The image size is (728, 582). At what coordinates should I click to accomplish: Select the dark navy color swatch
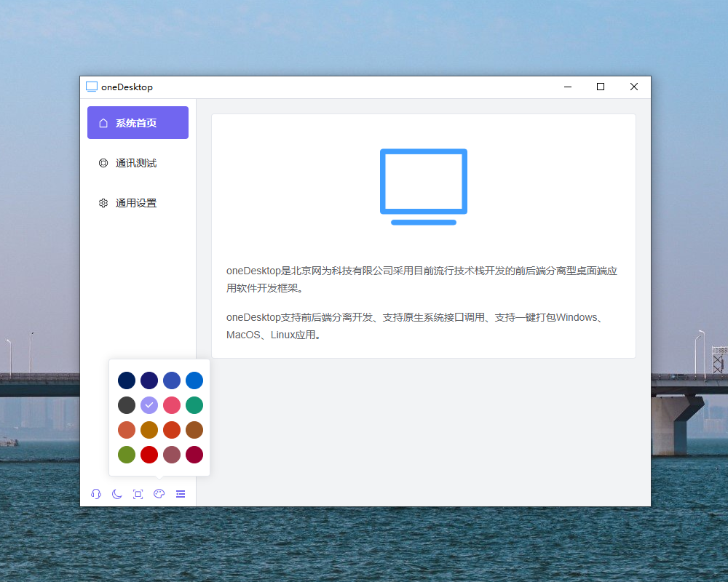point(126,380)
